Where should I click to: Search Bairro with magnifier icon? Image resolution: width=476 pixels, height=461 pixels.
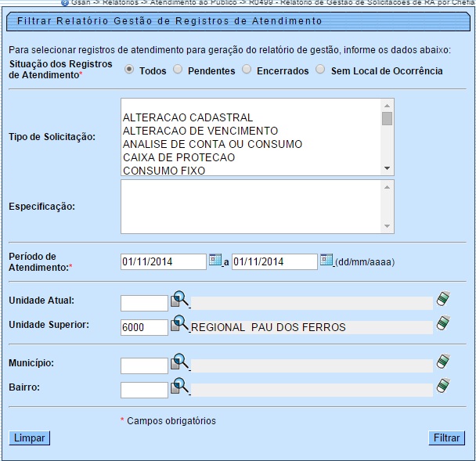point(180,386)
